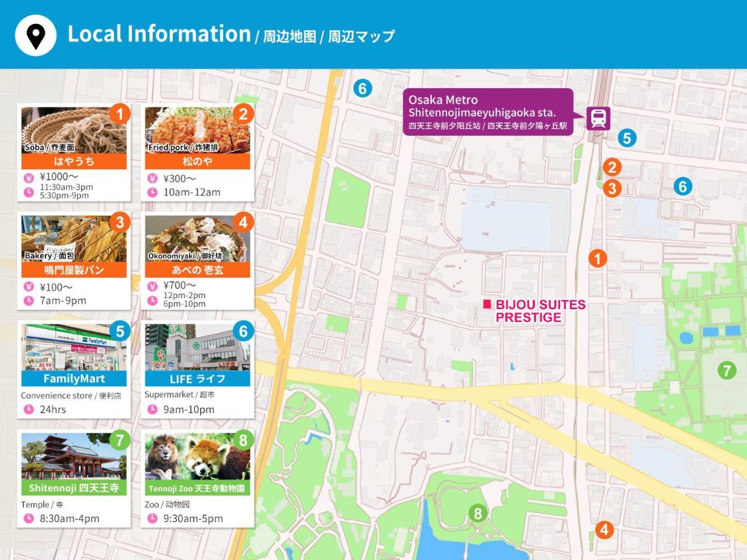Click the green Tennoji Zoo 天王寺動物園 label
Image resolution: width=747 pixels, height=560 pixels.
(x=198, y=488)
